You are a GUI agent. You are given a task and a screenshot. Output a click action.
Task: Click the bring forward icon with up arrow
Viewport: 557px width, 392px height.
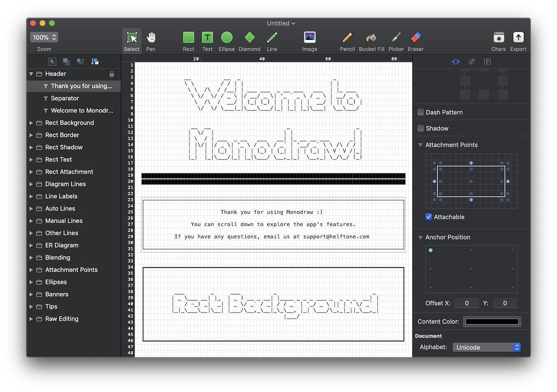(81, 61)
